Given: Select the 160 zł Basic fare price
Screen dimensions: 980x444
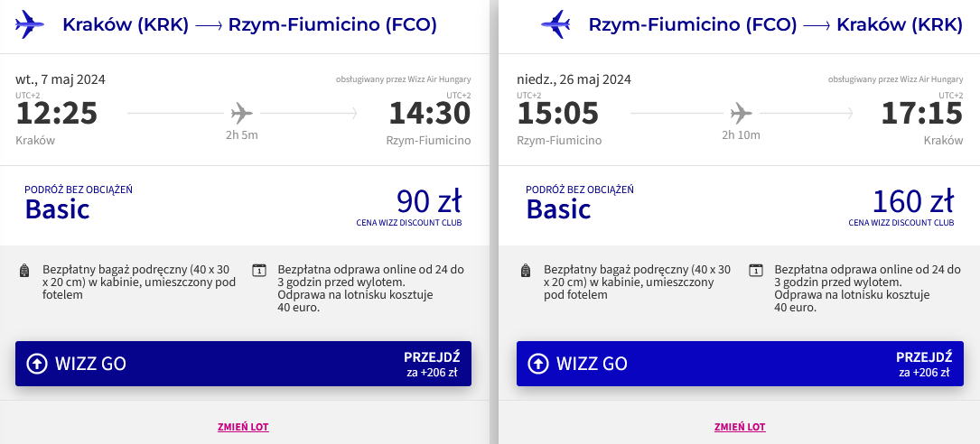Looking at the screenshot, I should pos(913,201).
